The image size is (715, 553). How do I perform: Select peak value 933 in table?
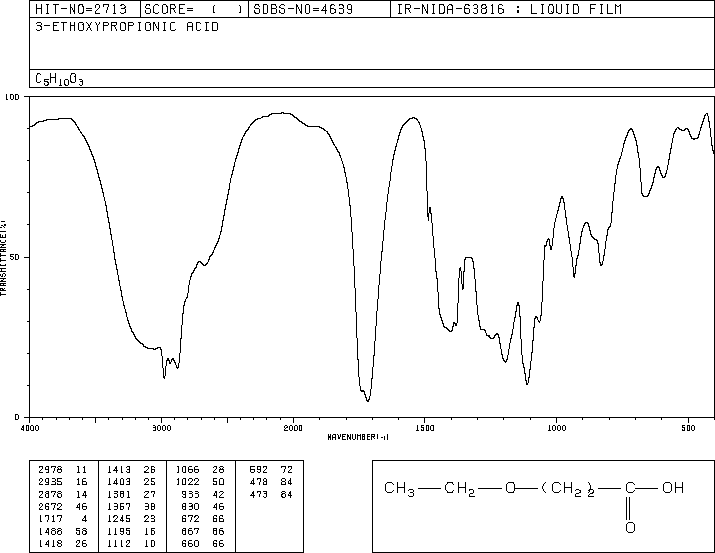[x=191, y=494]
